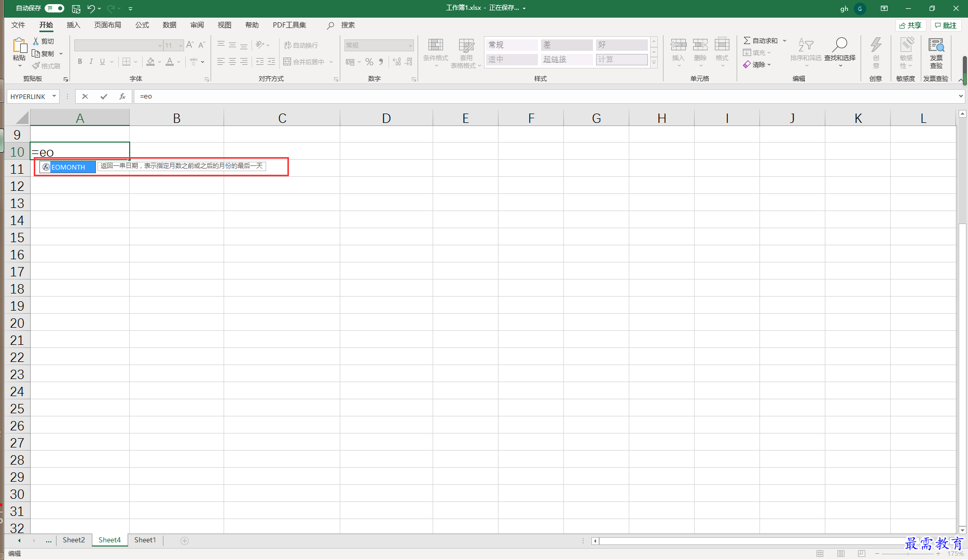Open the Name Box dropdown arrow
Screen dimensions: 968x560
(x=54, y=96)
